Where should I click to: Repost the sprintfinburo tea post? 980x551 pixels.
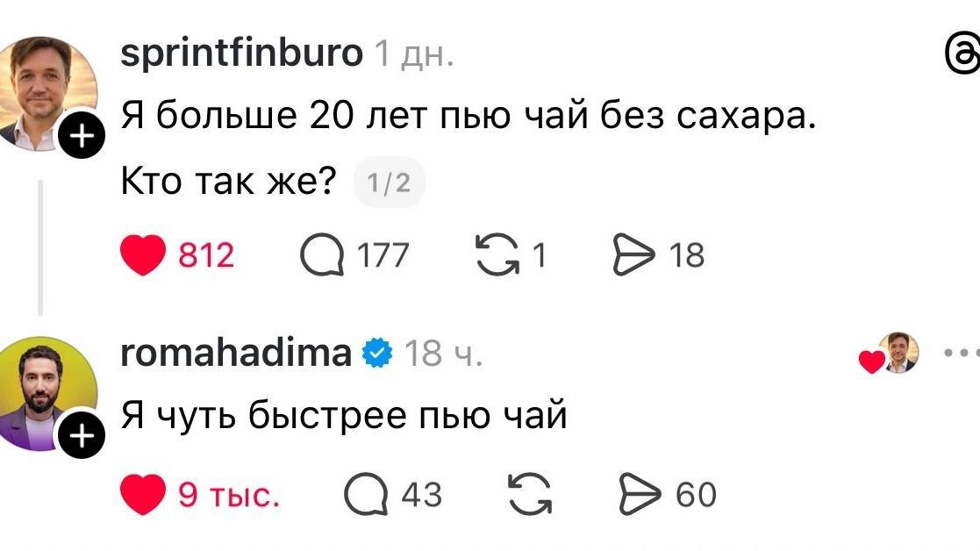click(x=497, y=255)
